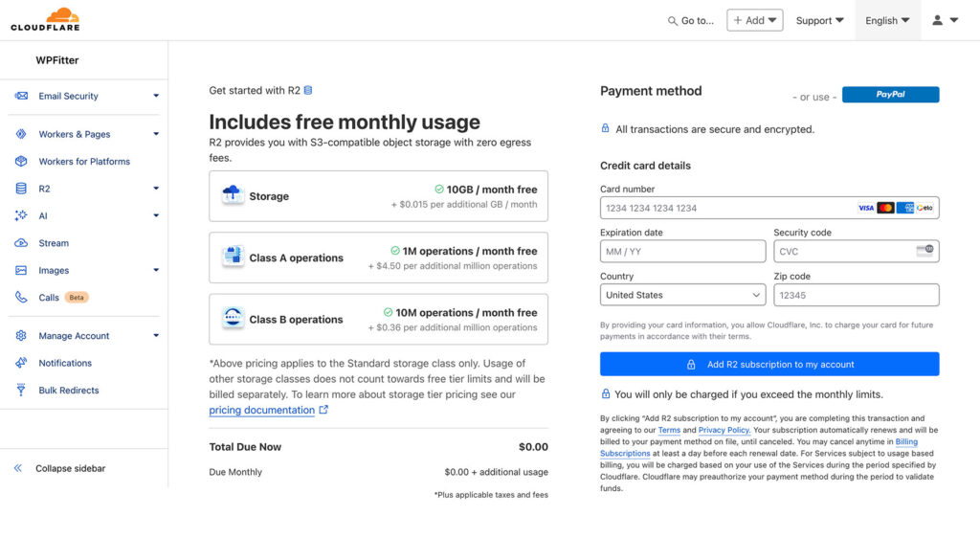Click the Card number input field
The height and width of the screenshot is (538, 980).
coord(727,208)
